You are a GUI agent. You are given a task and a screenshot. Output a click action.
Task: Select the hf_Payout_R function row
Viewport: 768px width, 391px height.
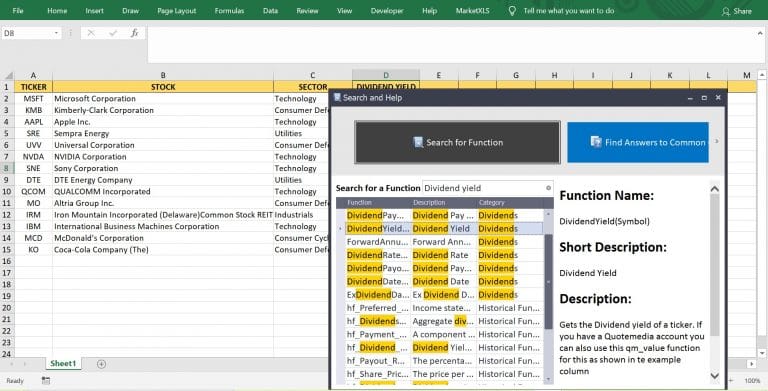(444, 361)
